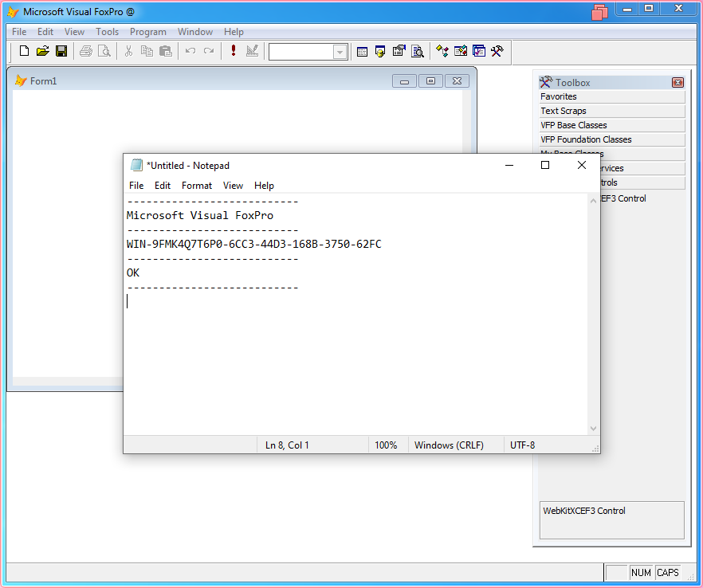Run the form with the red exclamation icon
This screenshot has height=588, width=703.
point(233,51)
